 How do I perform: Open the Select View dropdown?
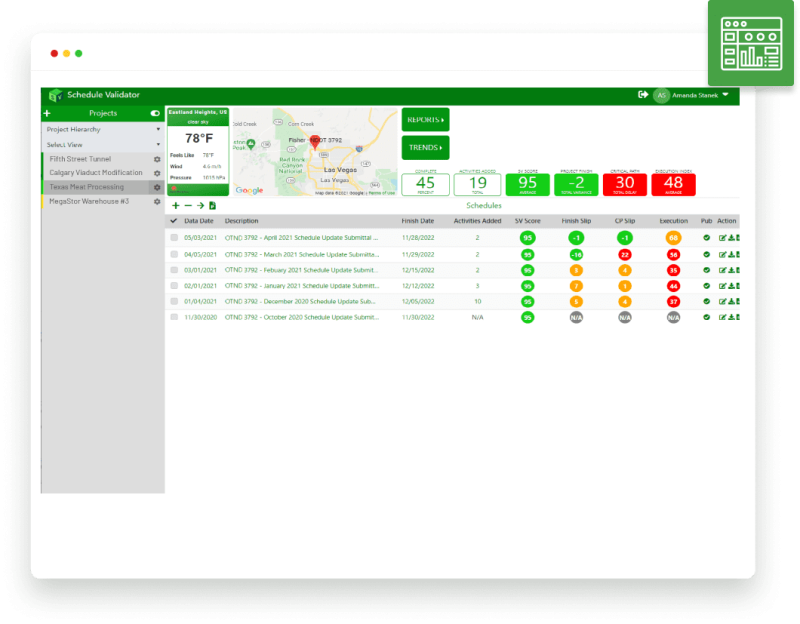click(102, 144)
